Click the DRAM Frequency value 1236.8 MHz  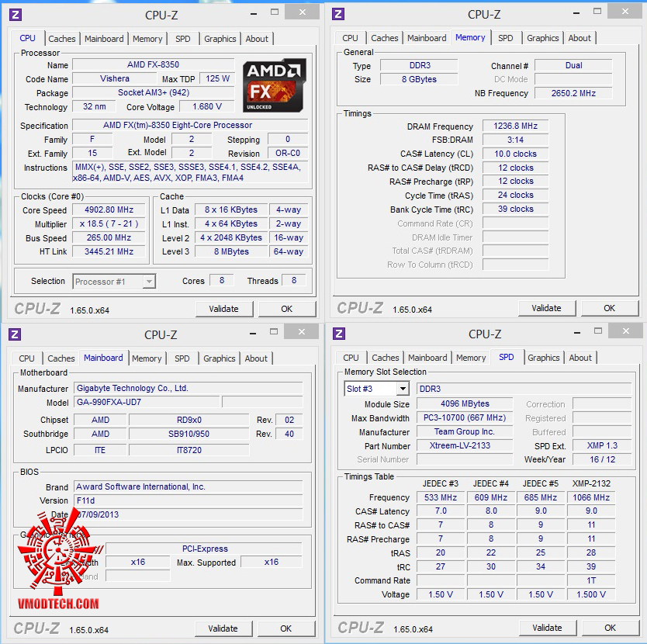(515, 126)
